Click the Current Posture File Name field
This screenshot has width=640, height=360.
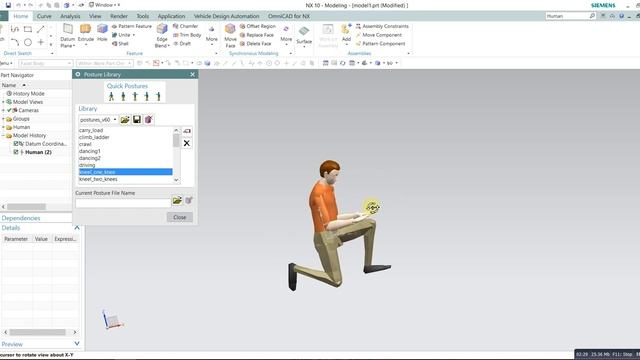pyautogui.click(x=122, y=202)
